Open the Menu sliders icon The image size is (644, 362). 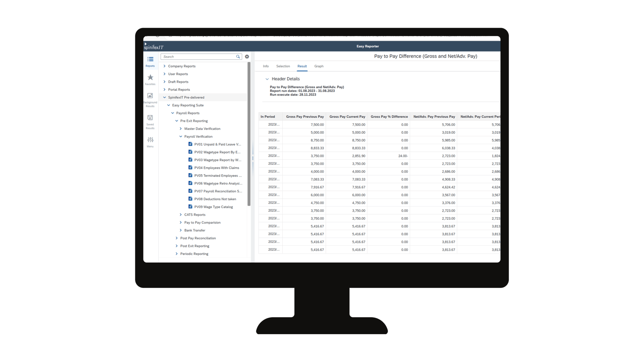[x=150, y=140]
